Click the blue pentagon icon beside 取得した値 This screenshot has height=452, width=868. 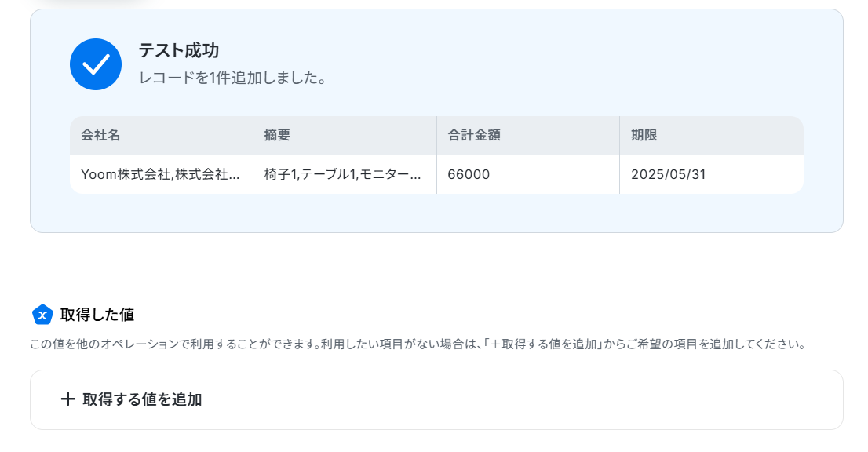click(42, 315)
